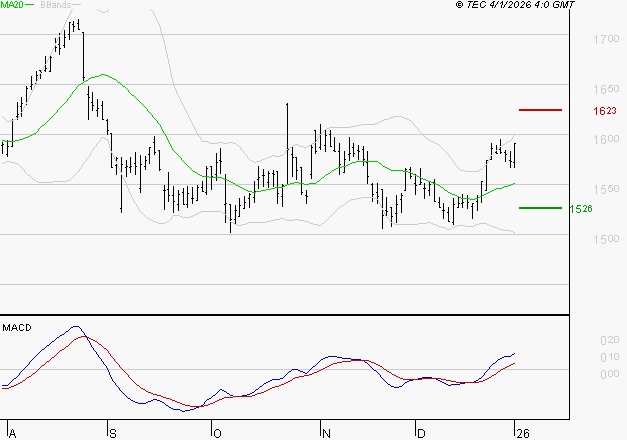The image size is (627, 440).
Task: Click the 1650 price axis label
Action: pyautogui.click(x=606, y=89)
